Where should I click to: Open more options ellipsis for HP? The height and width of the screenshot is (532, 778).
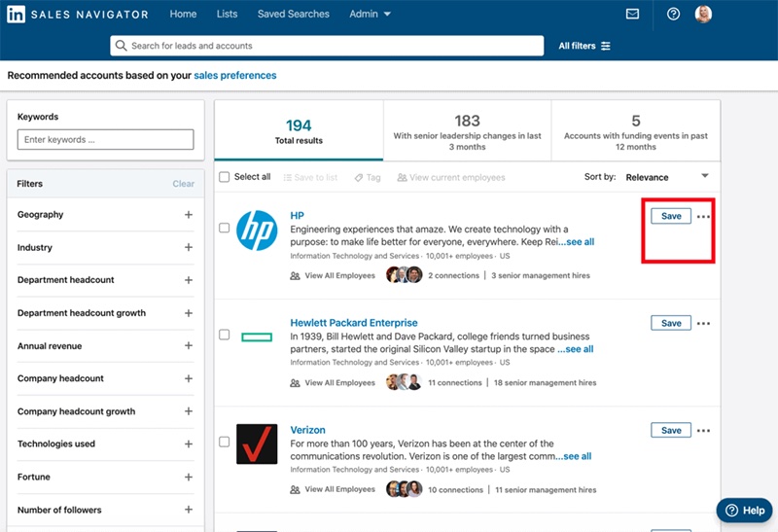point(703,216)
